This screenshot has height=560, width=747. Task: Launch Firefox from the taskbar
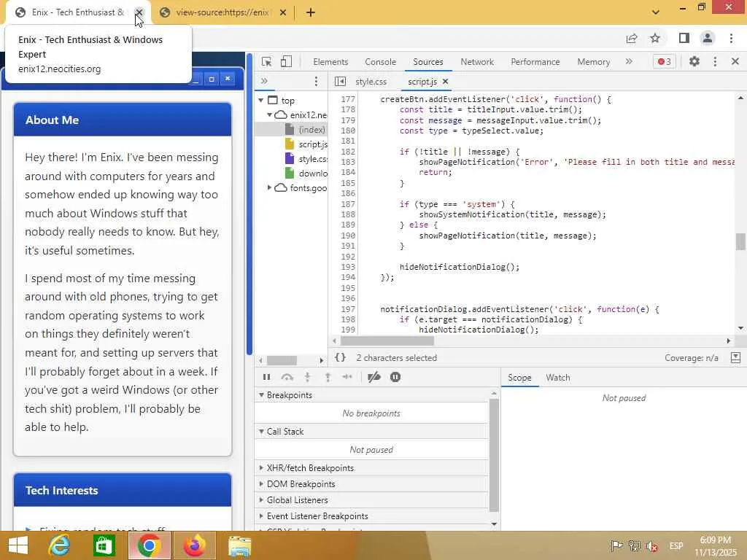pyautogui.click(x=194, y=545)
